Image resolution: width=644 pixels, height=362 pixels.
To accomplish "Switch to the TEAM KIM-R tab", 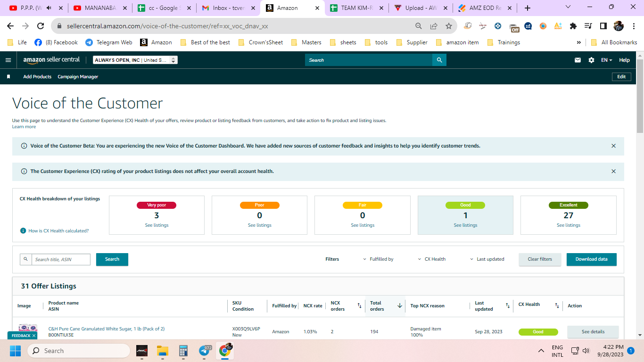I will pyautogui.click(x=355, y=8).
